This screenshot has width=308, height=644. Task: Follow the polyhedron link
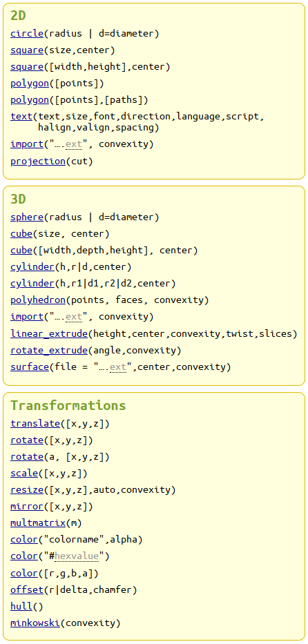point(38,300)
